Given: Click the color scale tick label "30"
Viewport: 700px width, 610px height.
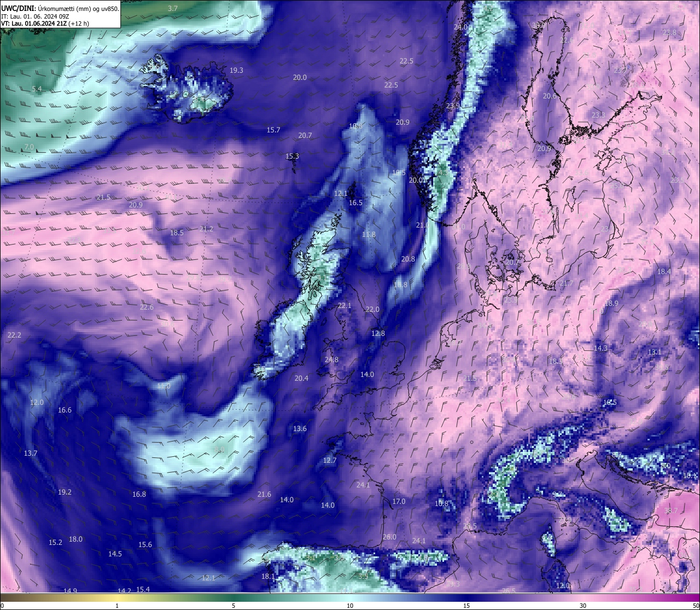Looking at the screenshot, I should click(583, 606).
